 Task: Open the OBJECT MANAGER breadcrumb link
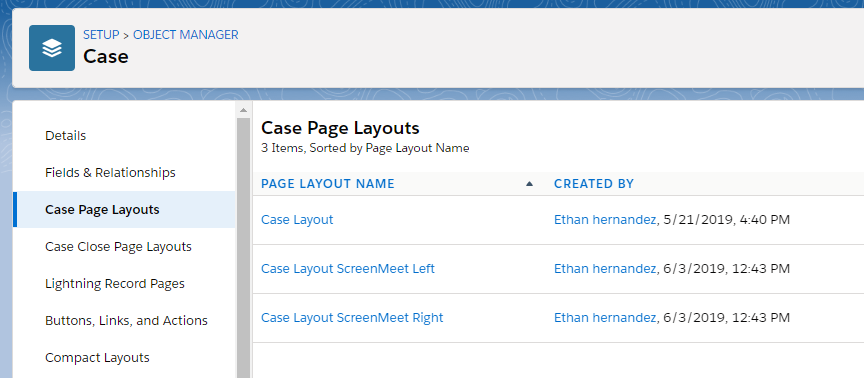[x=186, y=35]
